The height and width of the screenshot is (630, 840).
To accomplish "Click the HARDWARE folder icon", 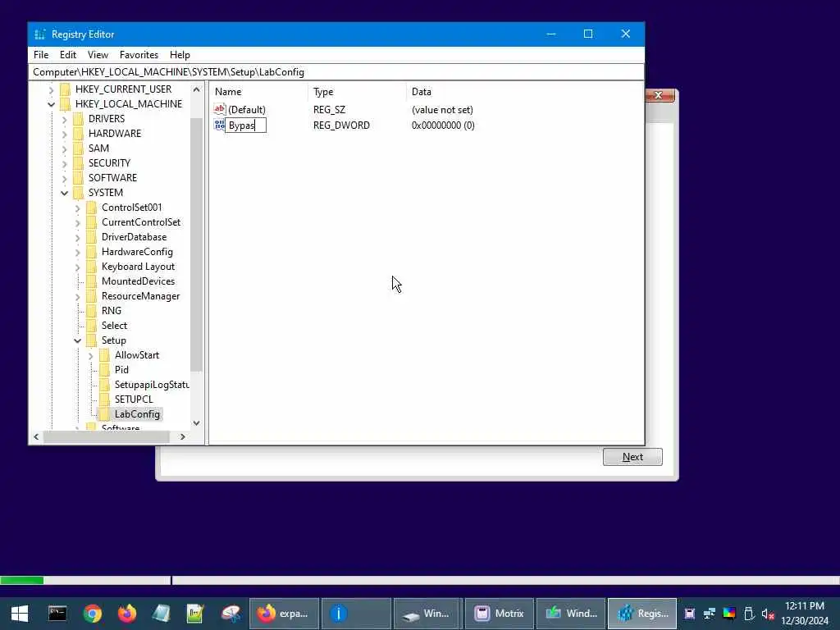I will tap(79, 134).
